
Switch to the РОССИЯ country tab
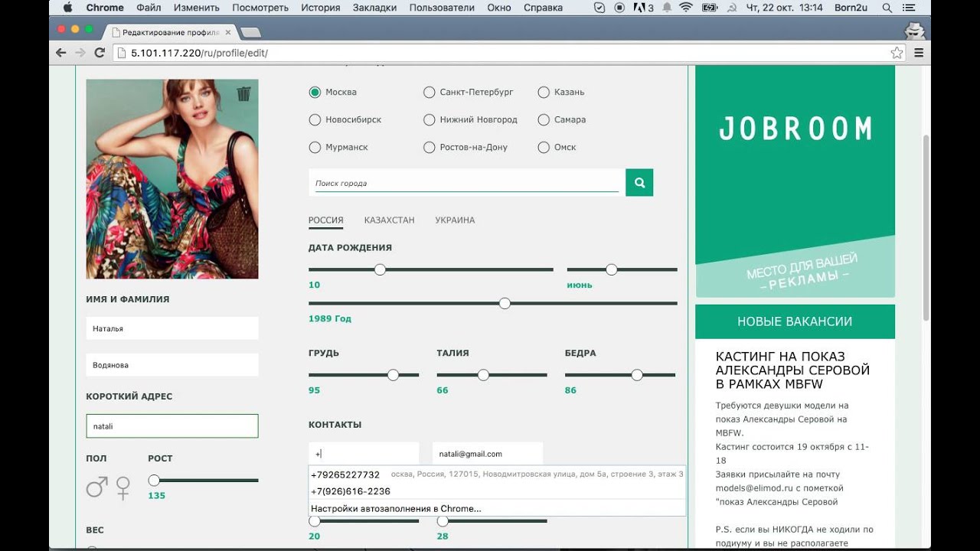point(325,220)
